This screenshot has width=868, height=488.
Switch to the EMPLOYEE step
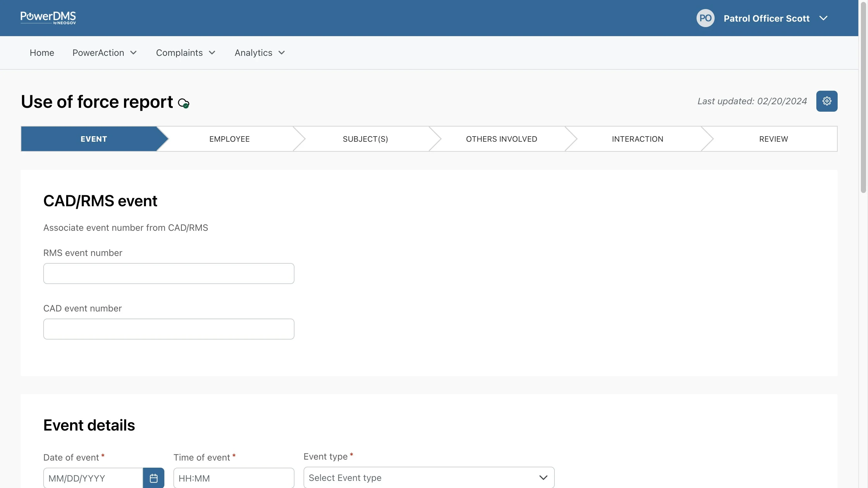pyautogui.click(x=230, y=139)
